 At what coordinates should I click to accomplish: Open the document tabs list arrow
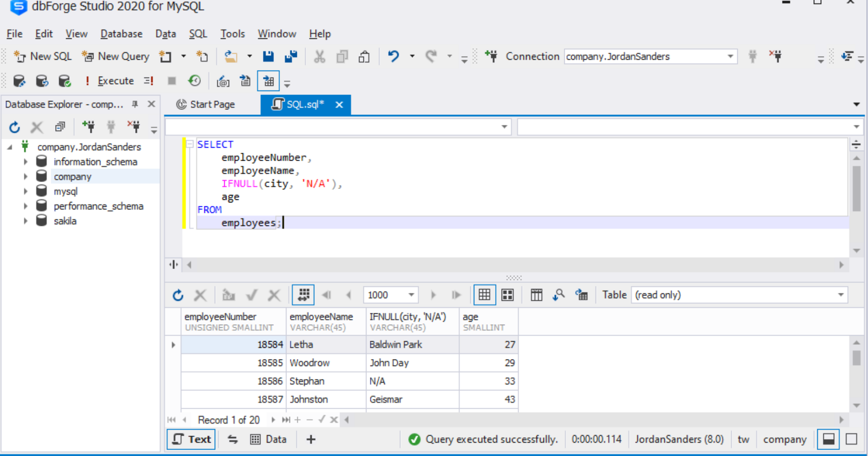point(856,104)
